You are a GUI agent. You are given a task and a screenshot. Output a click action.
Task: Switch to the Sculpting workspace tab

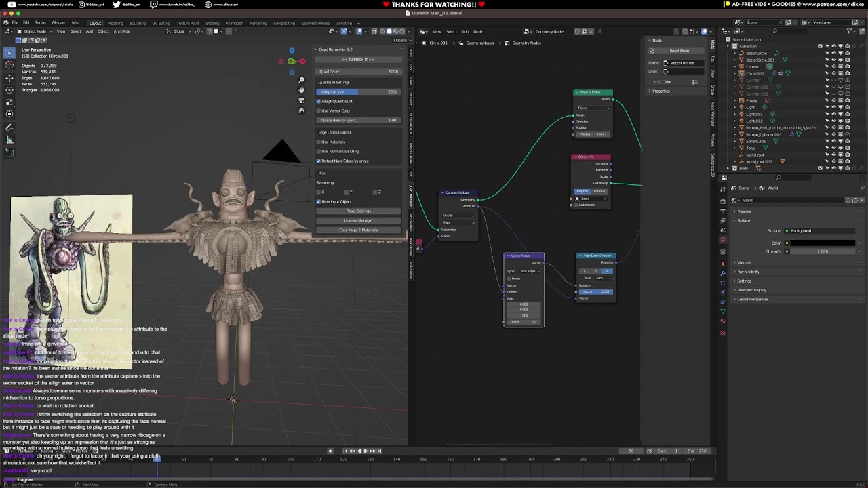(138, 23)
